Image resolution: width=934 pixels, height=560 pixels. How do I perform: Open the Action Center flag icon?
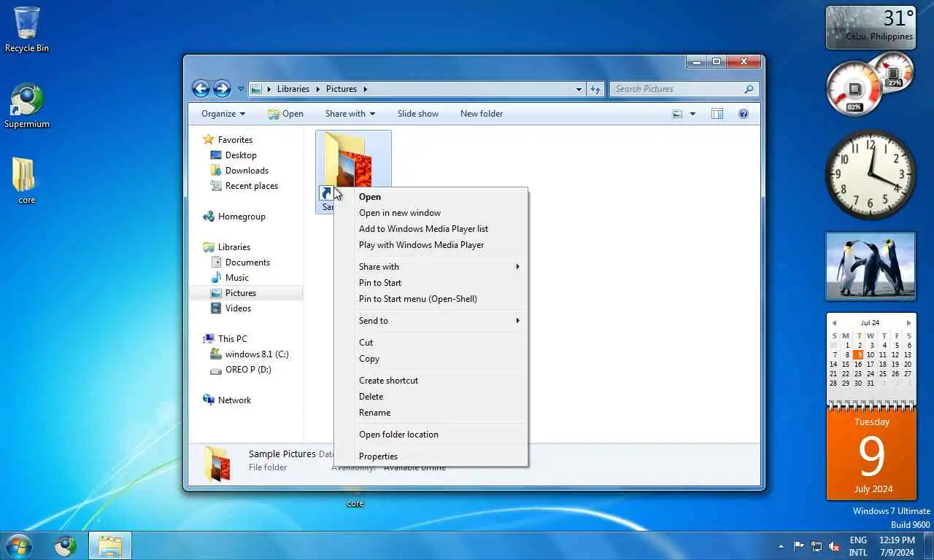click(x=799, y=546)
